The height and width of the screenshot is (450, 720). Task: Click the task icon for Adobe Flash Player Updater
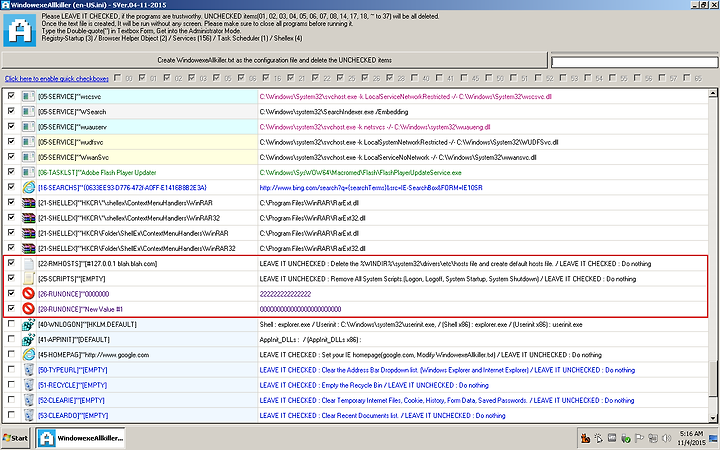[28, 172]
